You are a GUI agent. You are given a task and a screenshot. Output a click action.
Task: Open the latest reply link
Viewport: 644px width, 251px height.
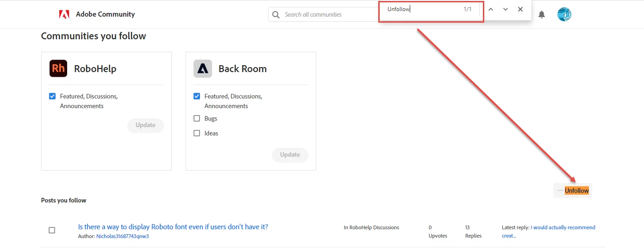[x=549, y=232]
